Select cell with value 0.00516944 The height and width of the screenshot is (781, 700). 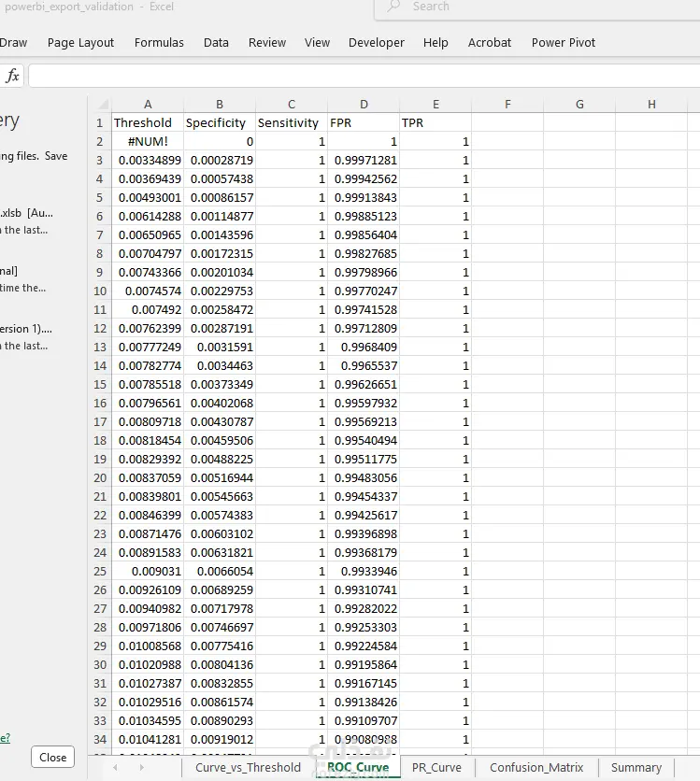[x=220, y=478]
